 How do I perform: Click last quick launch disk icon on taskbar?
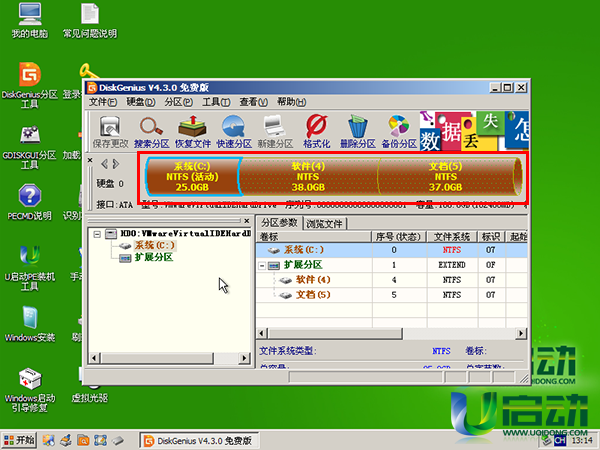(x=118, y=441)
